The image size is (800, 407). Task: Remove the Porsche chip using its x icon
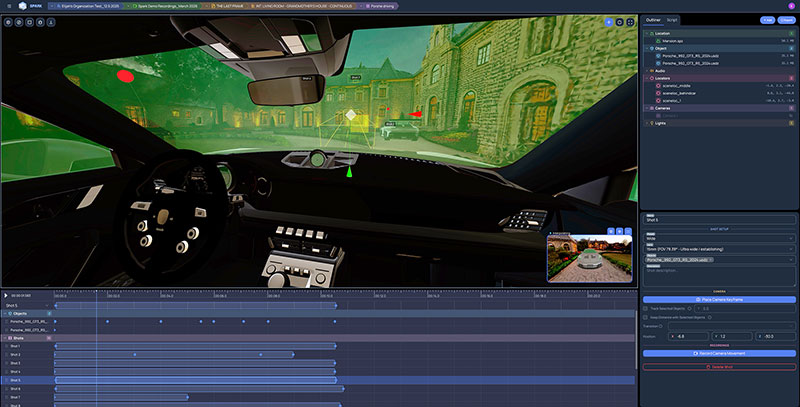click(x=711, y=260)
